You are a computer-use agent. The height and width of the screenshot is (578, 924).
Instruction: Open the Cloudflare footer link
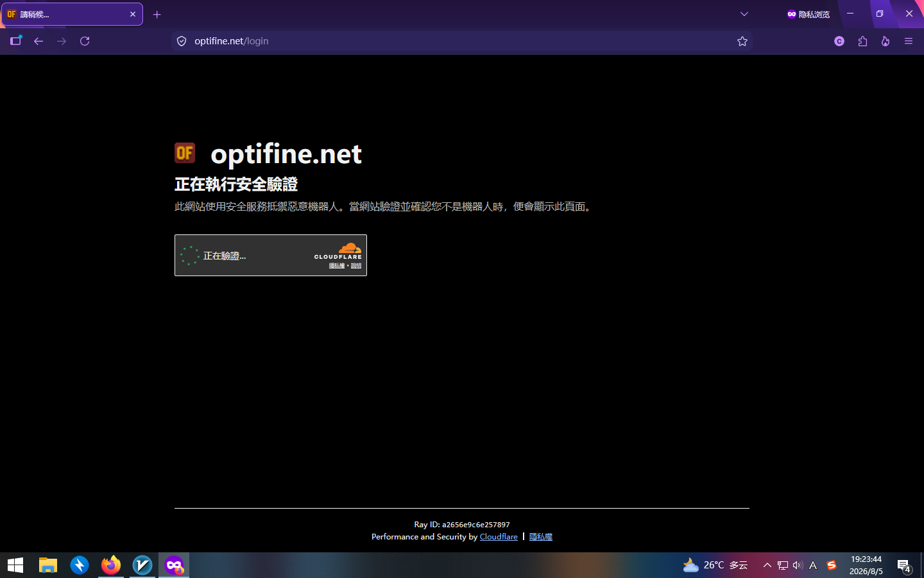click(x=499, y=537)
